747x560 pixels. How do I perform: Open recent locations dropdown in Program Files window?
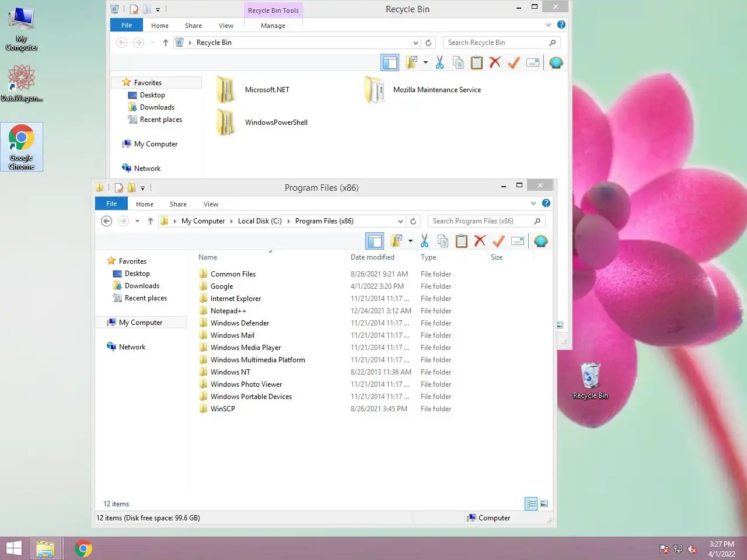click(x=137, y=221)
